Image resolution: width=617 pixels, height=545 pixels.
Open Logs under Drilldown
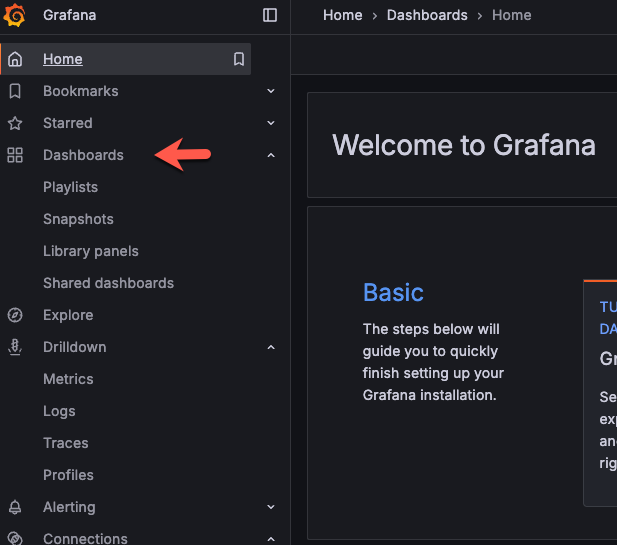[59, 411]
